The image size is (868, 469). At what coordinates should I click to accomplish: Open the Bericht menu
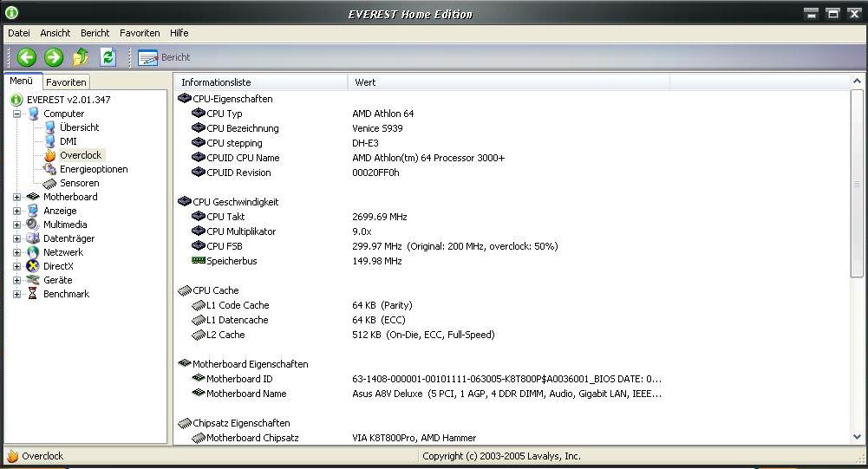point(95,33)
